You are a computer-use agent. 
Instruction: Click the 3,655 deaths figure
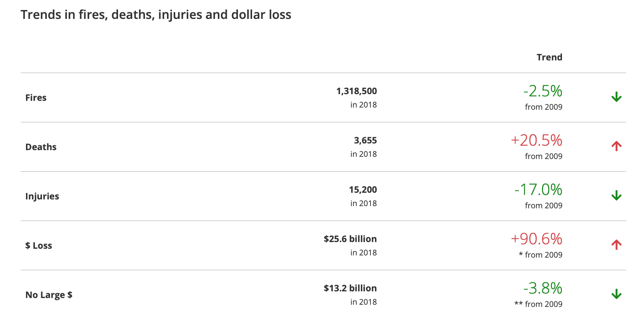tap(365, 140)
